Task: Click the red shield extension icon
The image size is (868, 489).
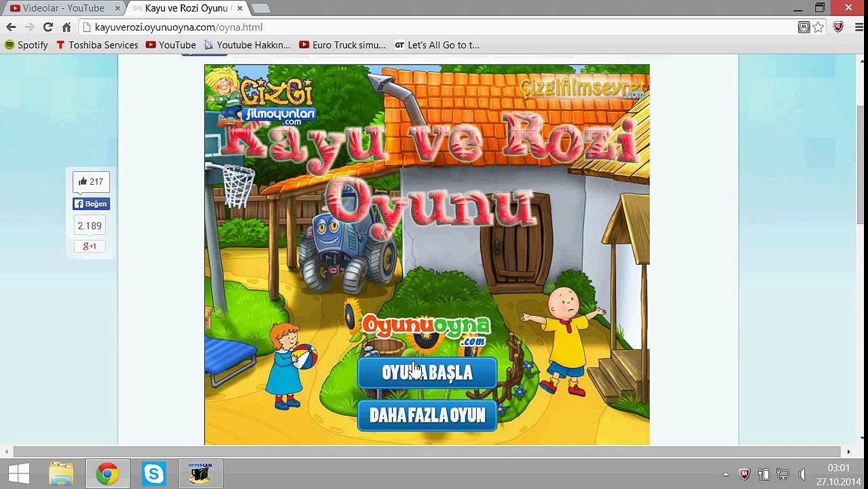Action: (x=838, y=27)
